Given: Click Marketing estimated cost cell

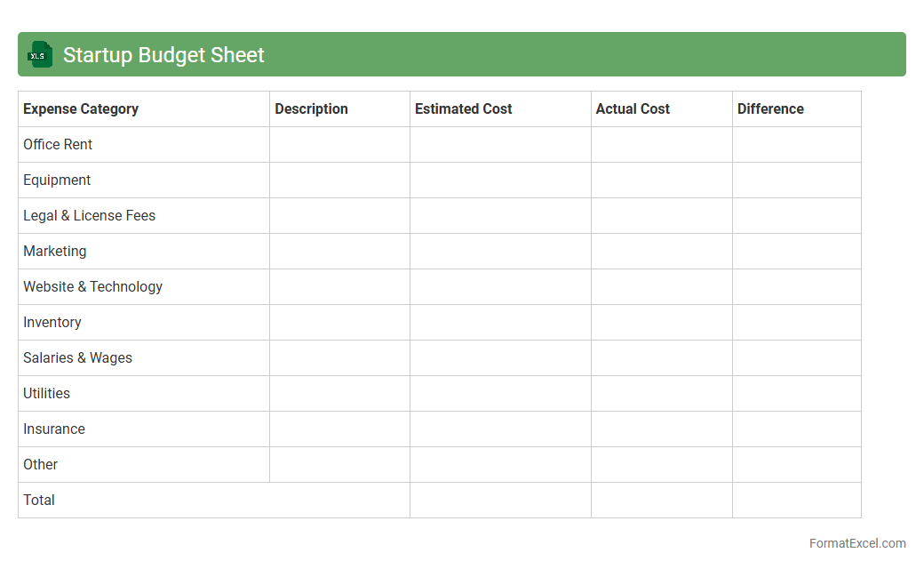Looking at the screenshot, I should point(500,251).
